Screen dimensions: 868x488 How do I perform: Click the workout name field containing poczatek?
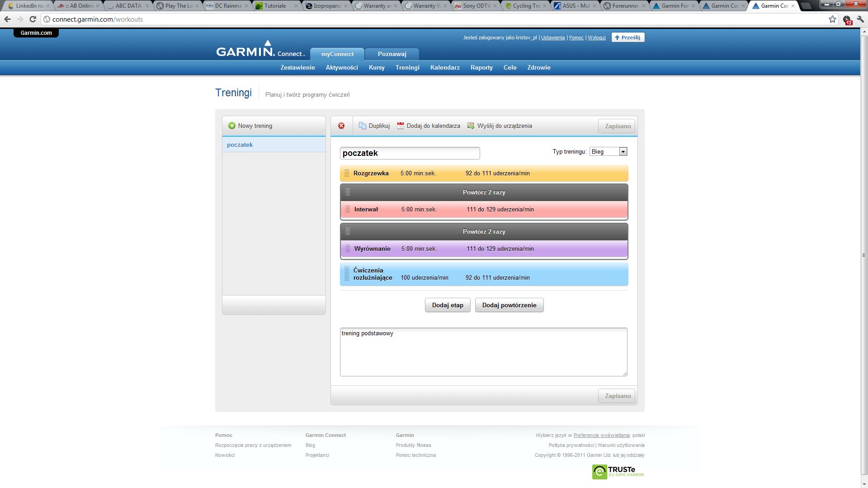410,153
